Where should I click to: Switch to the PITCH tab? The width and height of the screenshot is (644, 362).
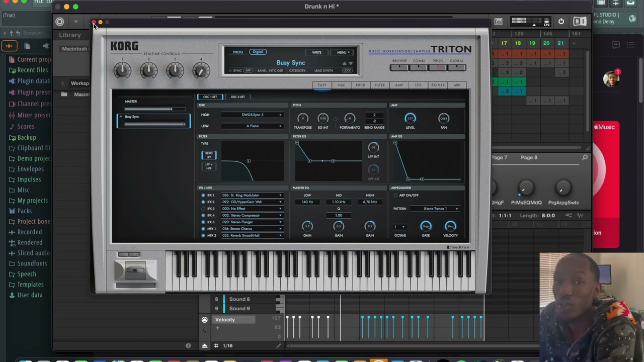pyautogui.click(x=360, y=85)
